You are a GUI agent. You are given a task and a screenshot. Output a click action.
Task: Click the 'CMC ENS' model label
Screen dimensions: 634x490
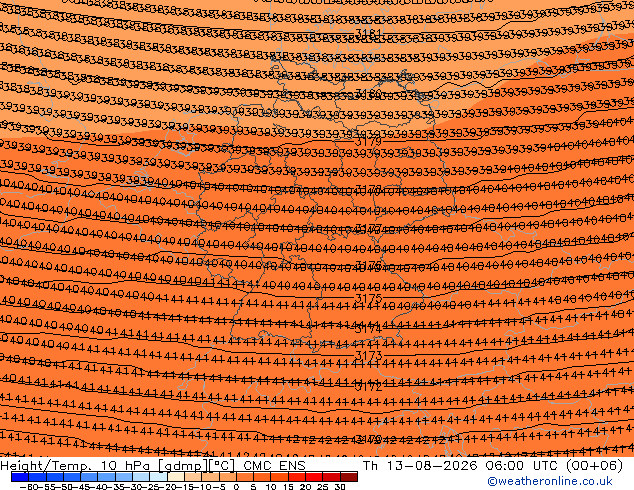click(x=274, y=466)
